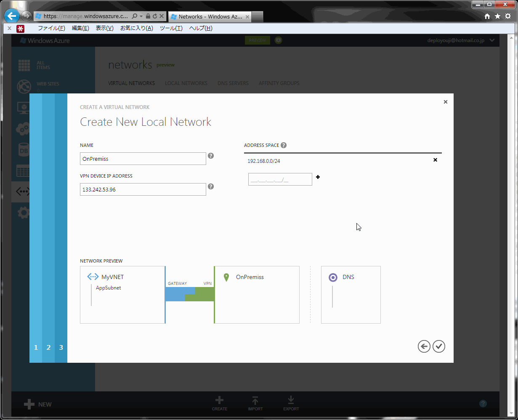Expand the account dropdown next to email
The height and width of the screenshot is (420, 518).
[492, 40]
